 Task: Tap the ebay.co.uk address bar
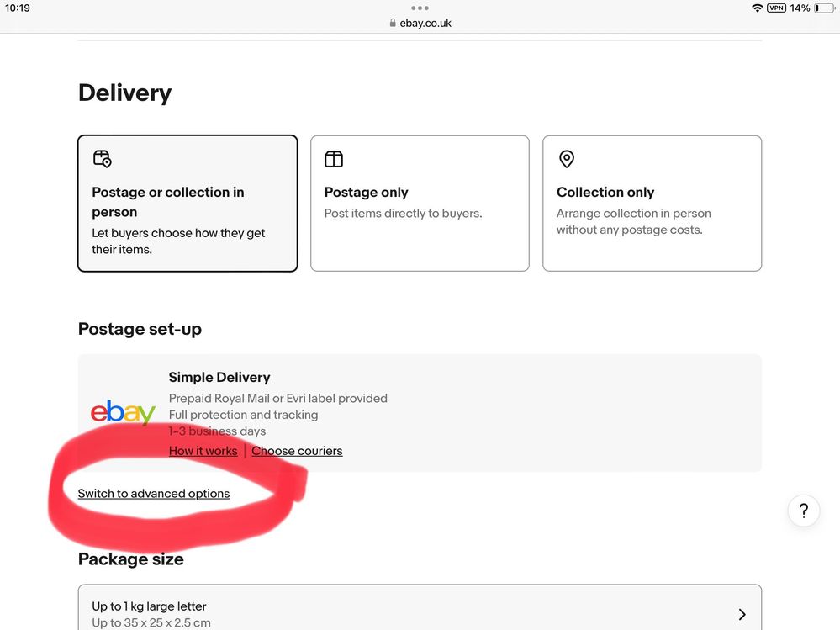[x=425, y=24]
